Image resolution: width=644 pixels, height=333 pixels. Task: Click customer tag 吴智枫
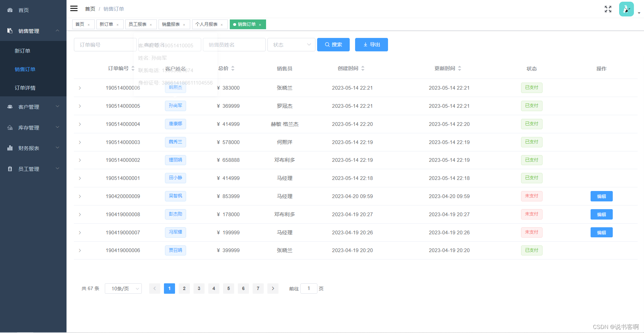(x=175, y=196)
